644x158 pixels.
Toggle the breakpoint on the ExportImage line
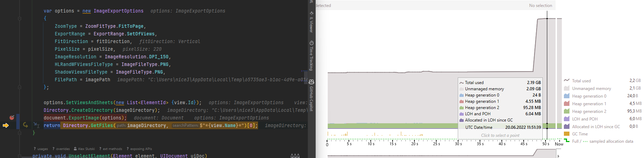[x=12, y=118]
